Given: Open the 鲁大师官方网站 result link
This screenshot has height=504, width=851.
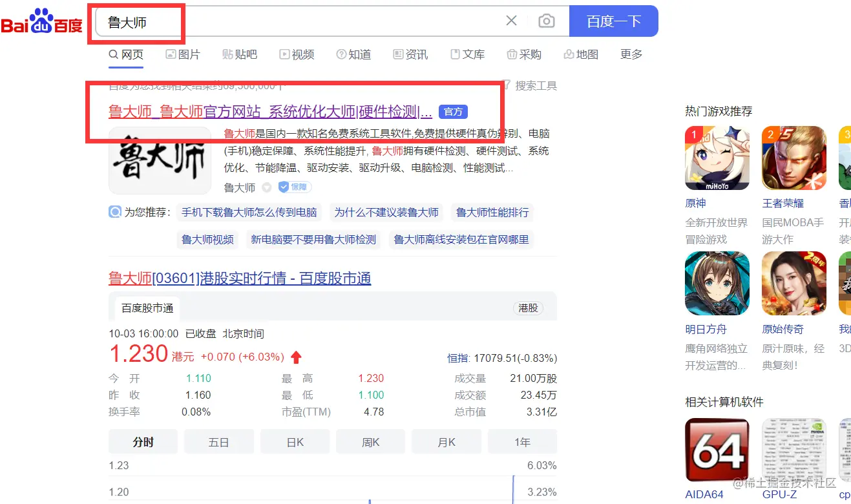Looking at the screenshot, I should click(270, 112).
